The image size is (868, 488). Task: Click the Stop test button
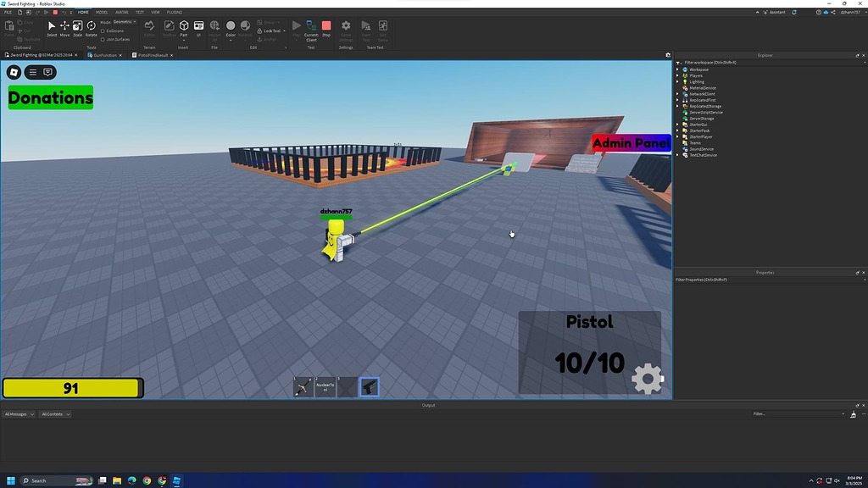coord(326,29)
